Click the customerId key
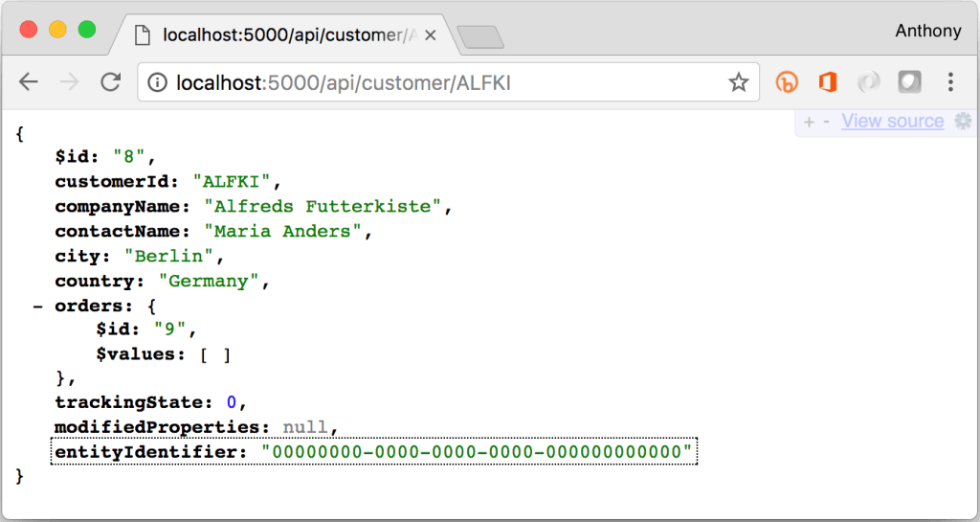This screenshot has height=522, width=980. [111, 182]
